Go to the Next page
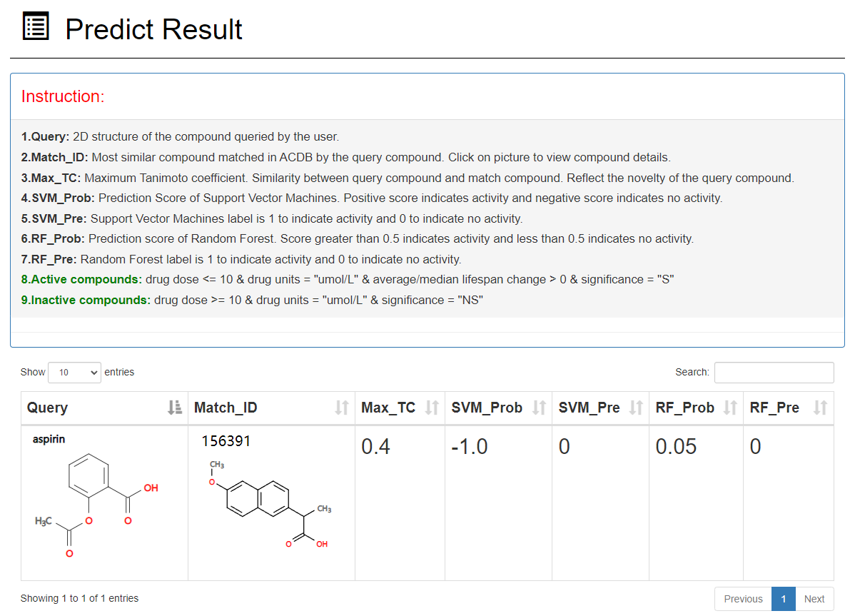Viewport: 850px width, 616px height. [x=814, y=599]
